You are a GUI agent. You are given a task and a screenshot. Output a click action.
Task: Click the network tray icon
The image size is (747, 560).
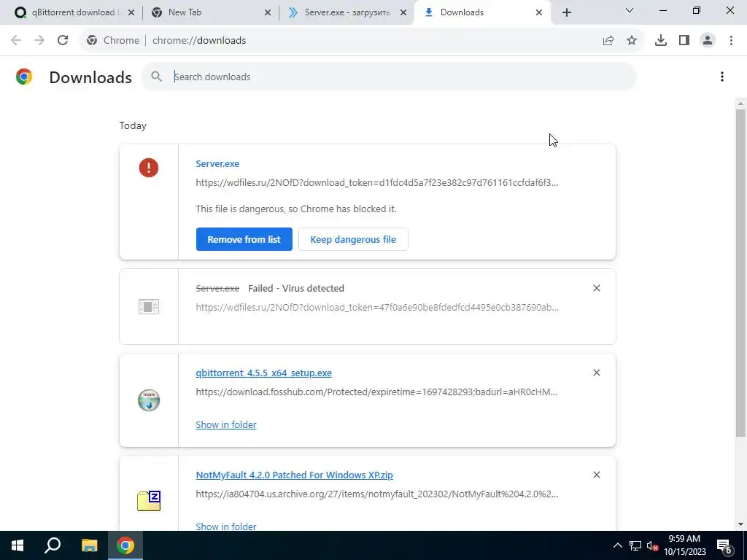coord(635,545)
